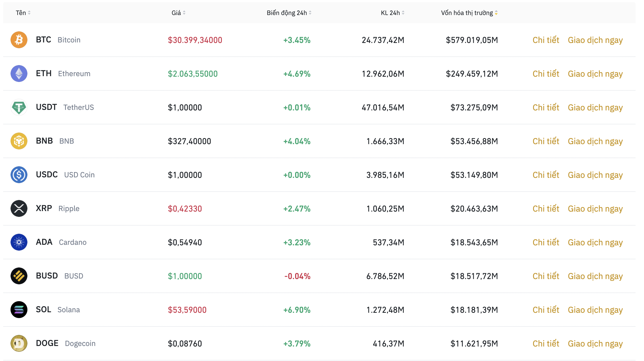Click Giao dịch ngay for DOGE

point(595,344)
